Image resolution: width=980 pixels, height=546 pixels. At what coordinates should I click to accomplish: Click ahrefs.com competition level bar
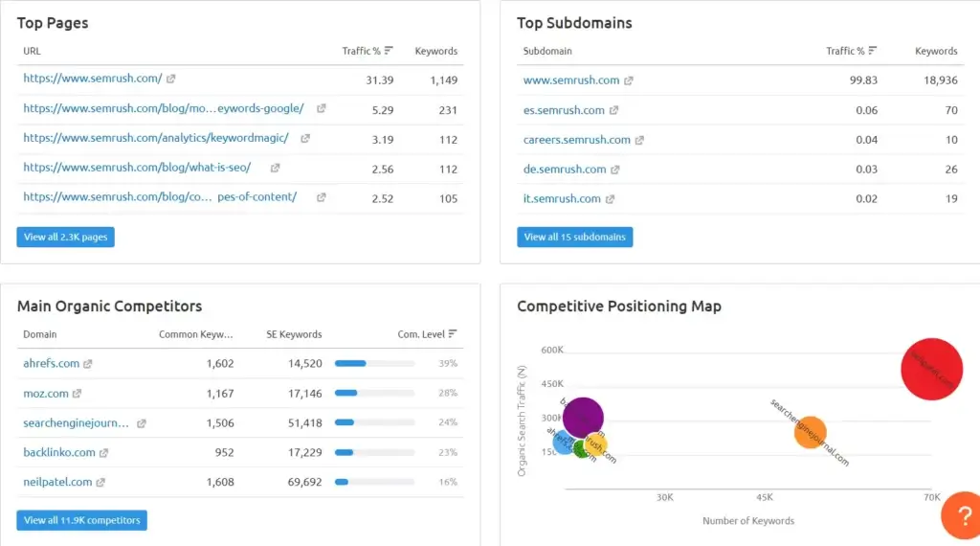(x=374, y=364)
